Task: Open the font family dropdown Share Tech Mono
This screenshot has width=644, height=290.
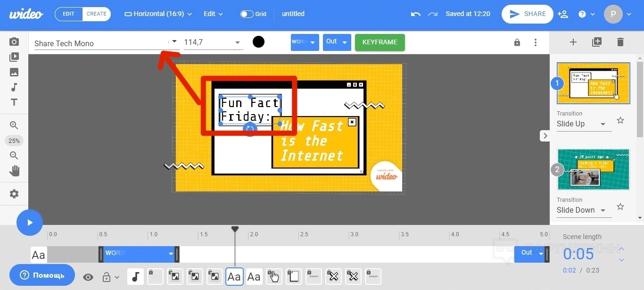Action: click(106, 43)
